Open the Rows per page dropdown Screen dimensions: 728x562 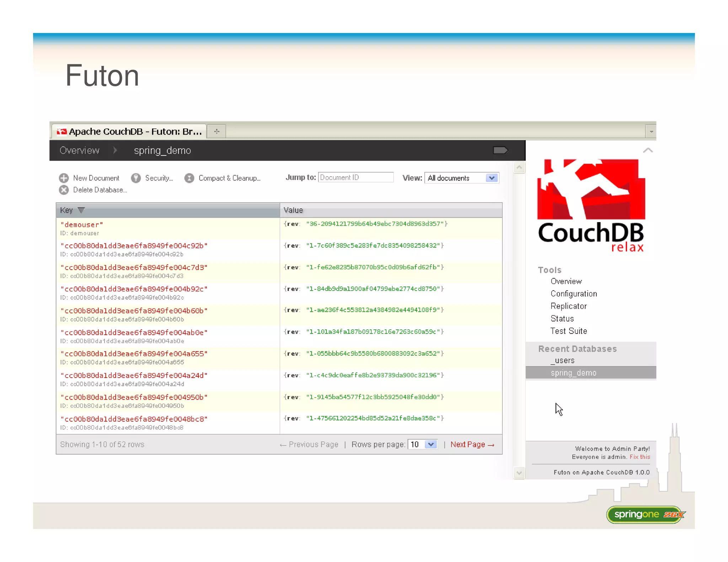click(431, 444)
